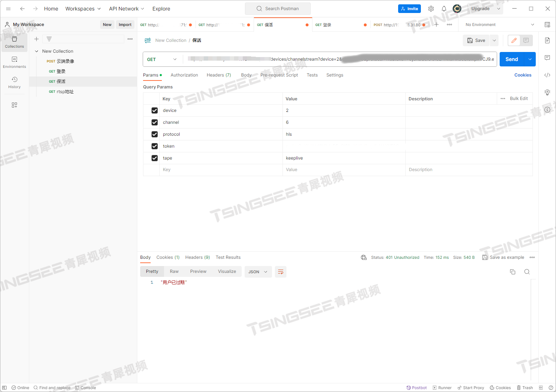Open the No Environment selector
Image resolution: width=556 pixels, height=392 pixels.
tap(500, 25)
